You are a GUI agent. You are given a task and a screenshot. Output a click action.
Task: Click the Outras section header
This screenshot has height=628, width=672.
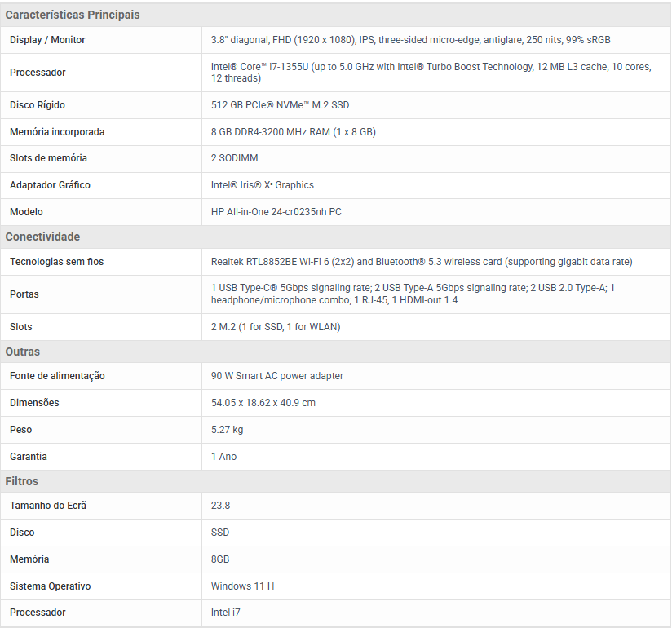(x=23, y=352)
